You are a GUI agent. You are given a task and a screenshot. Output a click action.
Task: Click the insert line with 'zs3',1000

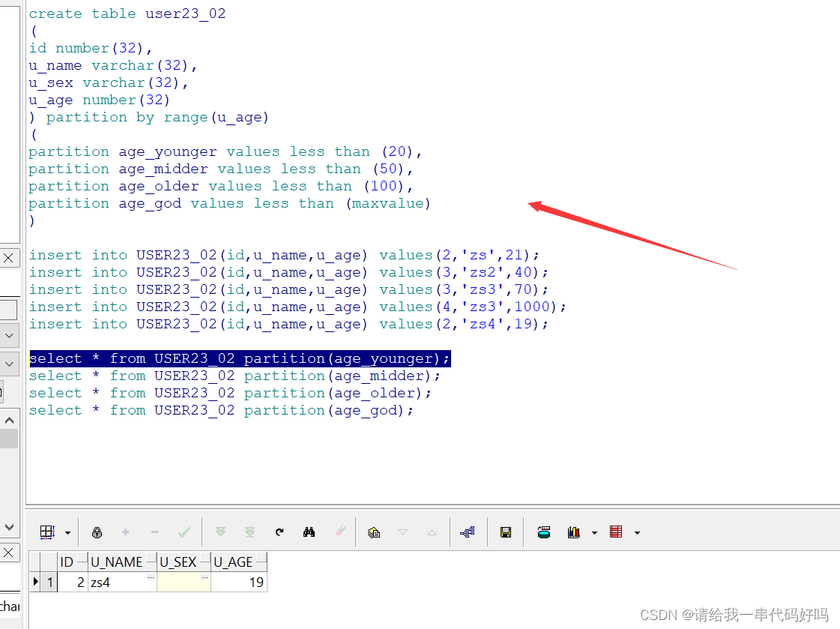tap(297, 307)
